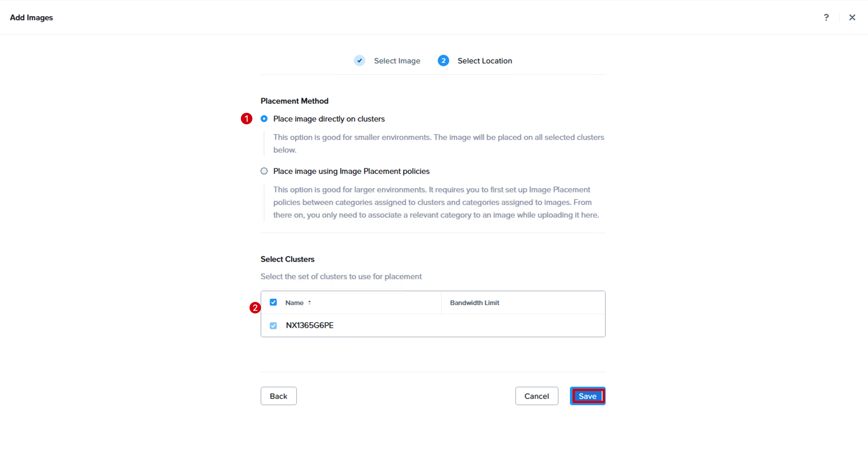Click the step 2 circle icon
Viewport: 868px width, 449px height.
tap(443, 61)
